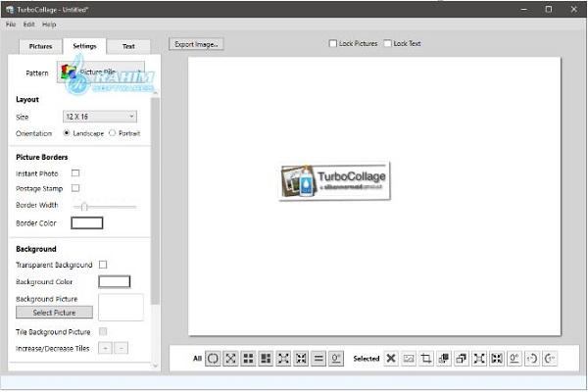Switch to the Pictures tab
588x392 pixels.
[x=40, y=46]
